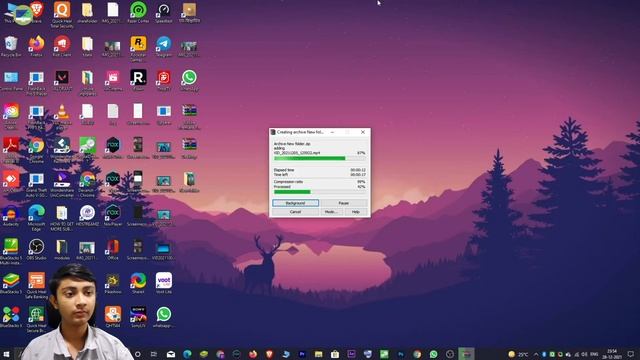
Task: Launch OBS Studio from desktop
Action: (36, 249)
